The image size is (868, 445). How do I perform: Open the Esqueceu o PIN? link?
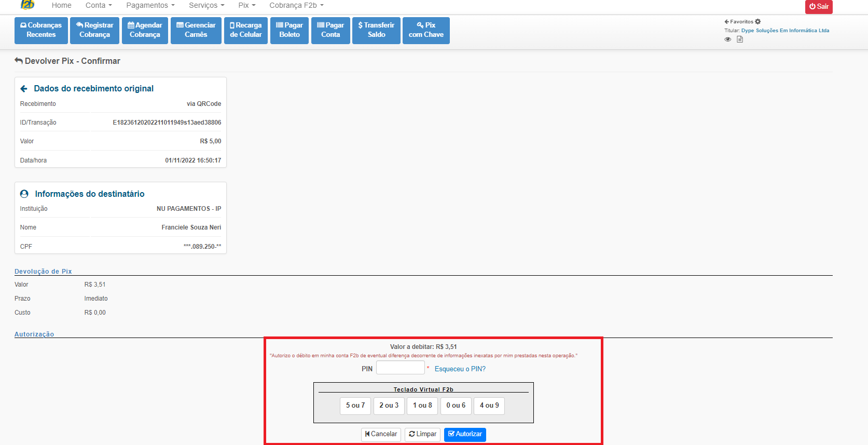460,369
